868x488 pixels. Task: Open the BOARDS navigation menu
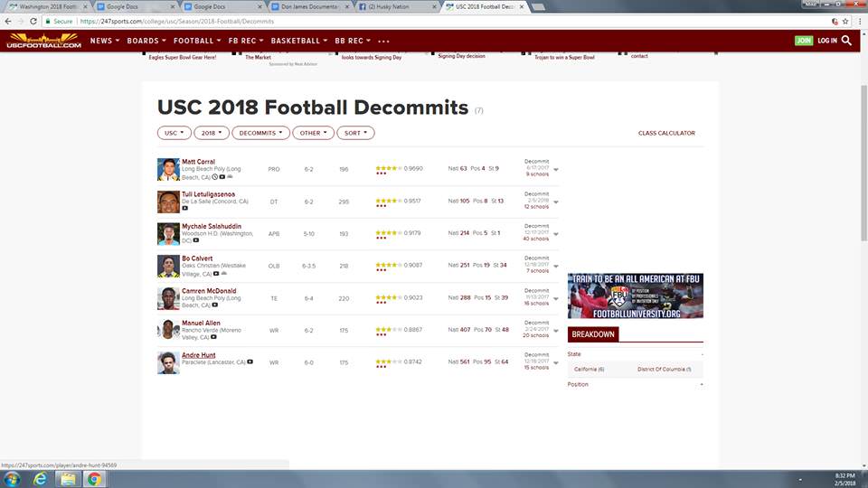click(146, 41)
